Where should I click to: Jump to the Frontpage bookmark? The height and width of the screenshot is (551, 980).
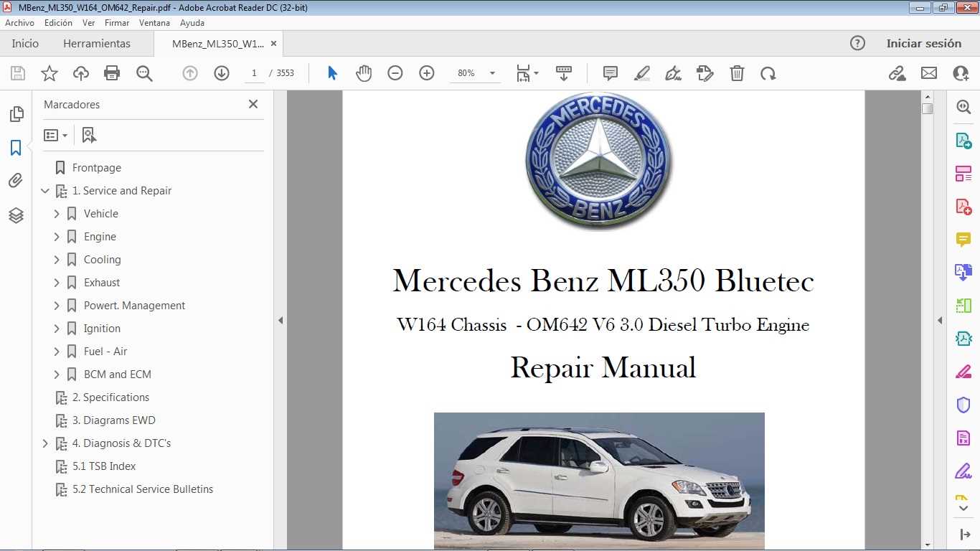[97, 168]
